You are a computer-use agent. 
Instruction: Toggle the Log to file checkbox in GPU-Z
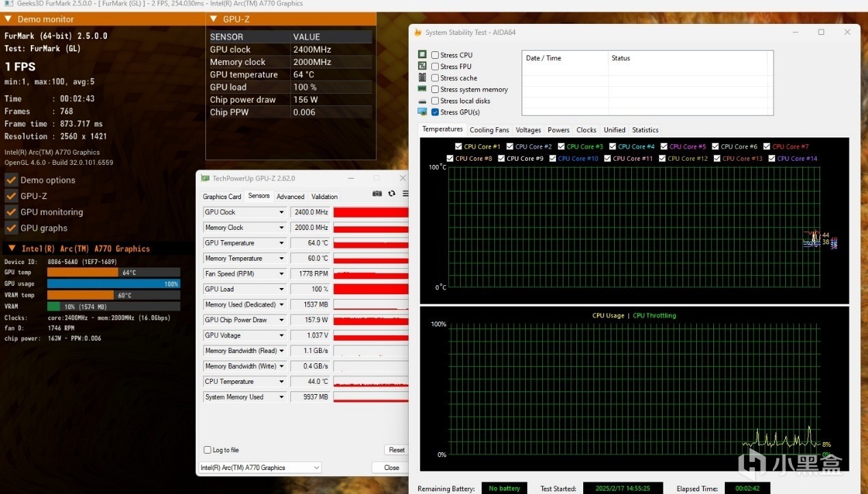(207, 450)
